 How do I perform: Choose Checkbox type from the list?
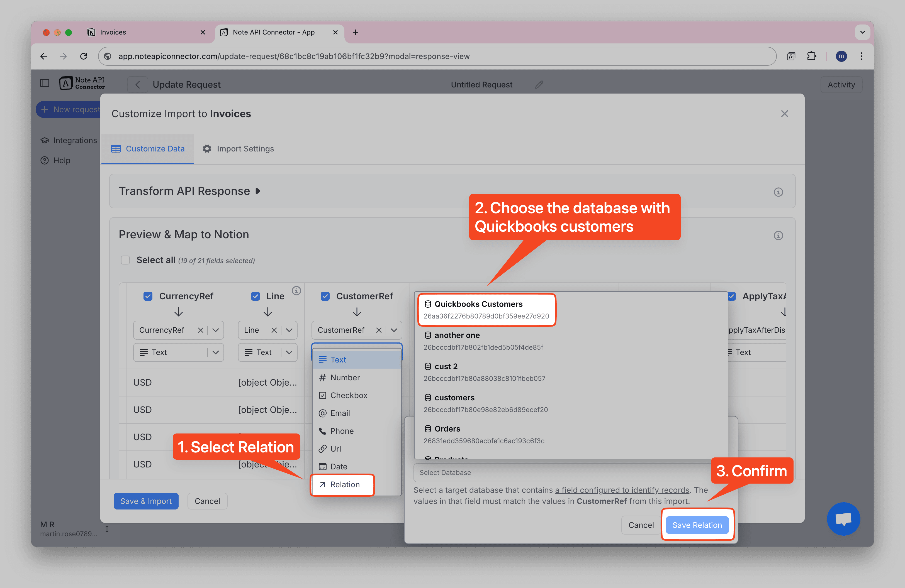(357, 395)
